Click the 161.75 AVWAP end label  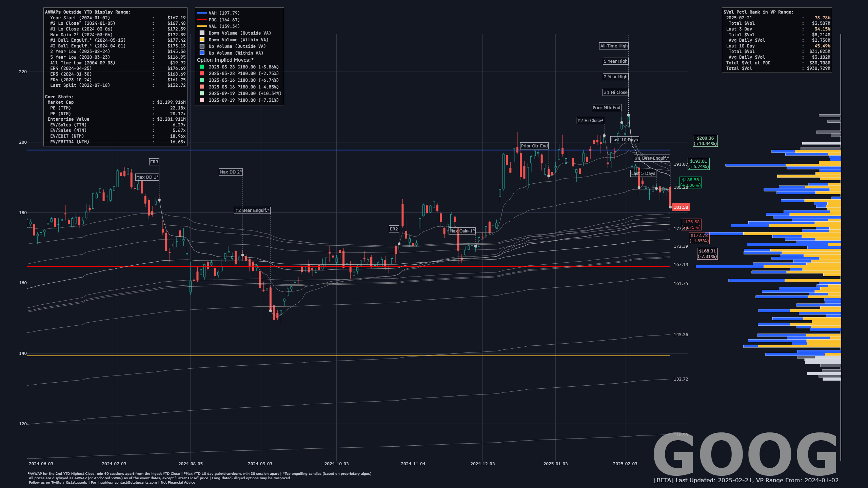681,284
